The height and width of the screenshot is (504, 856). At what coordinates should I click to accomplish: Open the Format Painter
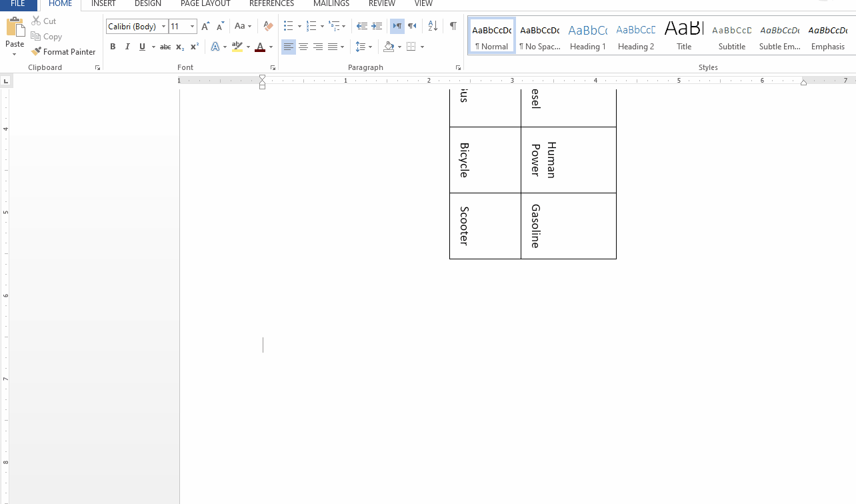pos(63,51)
